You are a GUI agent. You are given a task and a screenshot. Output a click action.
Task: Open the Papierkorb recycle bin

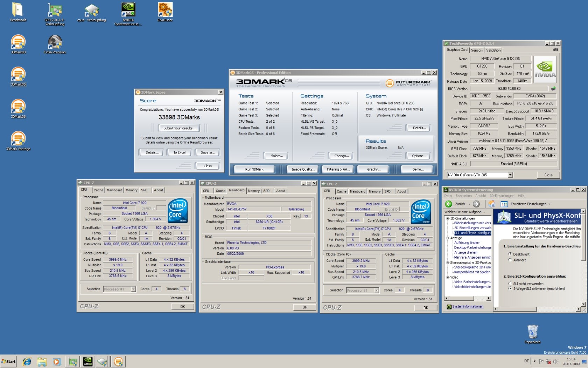[x=532, y=334]
